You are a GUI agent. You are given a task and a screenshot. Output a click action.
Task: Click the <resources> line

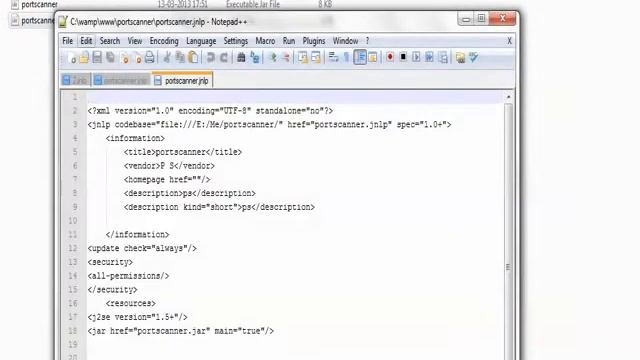tap(131, 303)
